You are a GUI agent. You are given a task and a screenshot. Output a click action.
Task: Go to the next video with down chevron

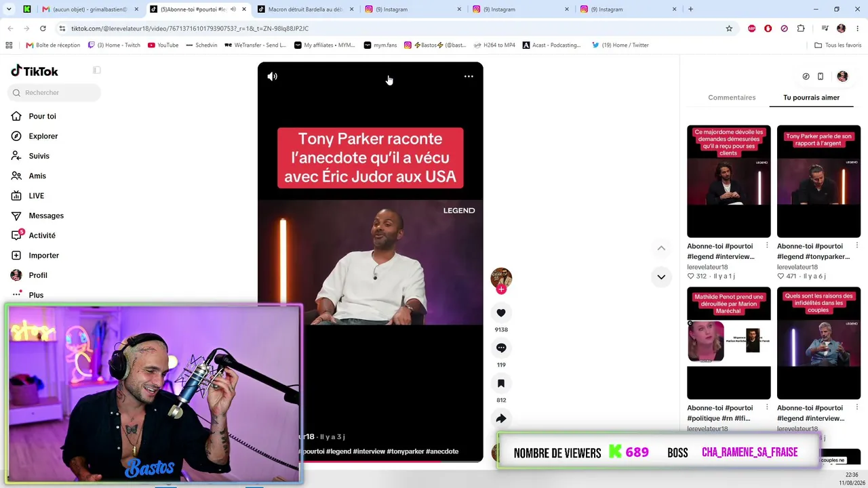(661, 277)
